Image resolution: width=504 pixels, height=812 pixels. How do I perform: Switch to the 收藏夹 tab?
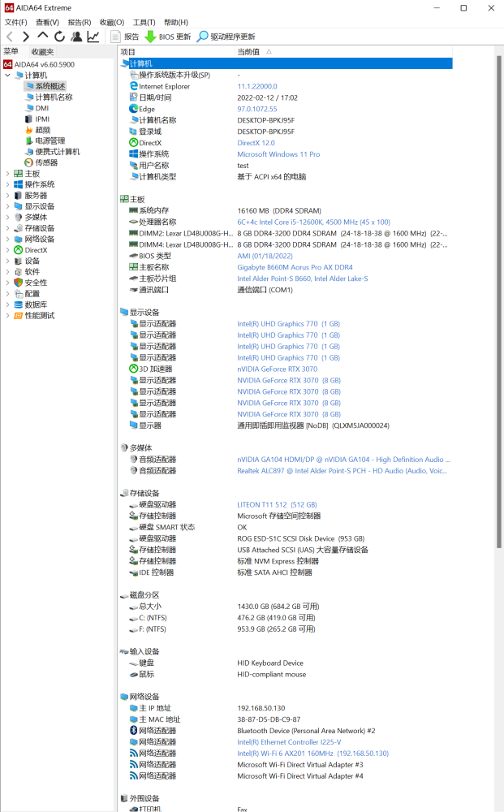[x=42, y=52]
